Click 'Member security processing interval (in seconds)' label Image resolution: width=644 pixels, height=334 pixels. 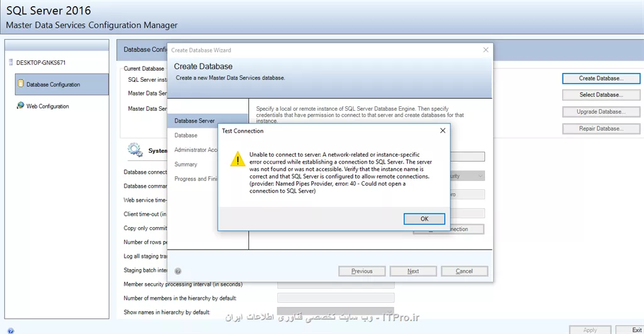(183, 284)
